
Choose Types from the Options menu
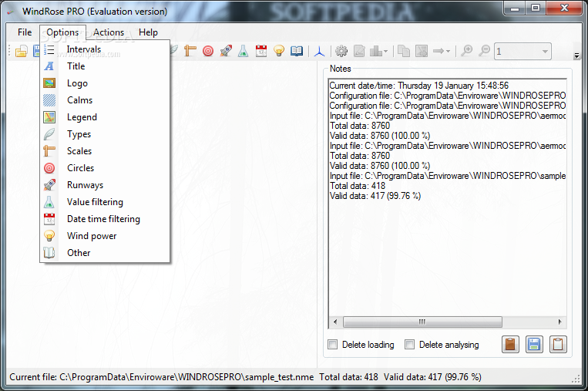tap(105, 134)
